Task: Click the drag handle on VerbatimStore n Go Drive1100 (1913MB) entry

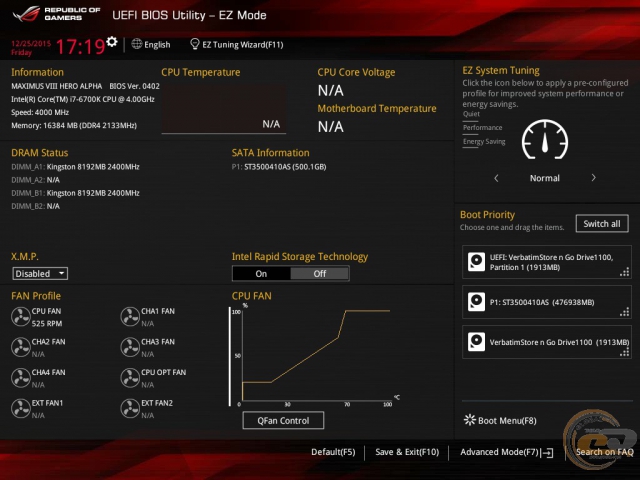Action: [624, 352]
